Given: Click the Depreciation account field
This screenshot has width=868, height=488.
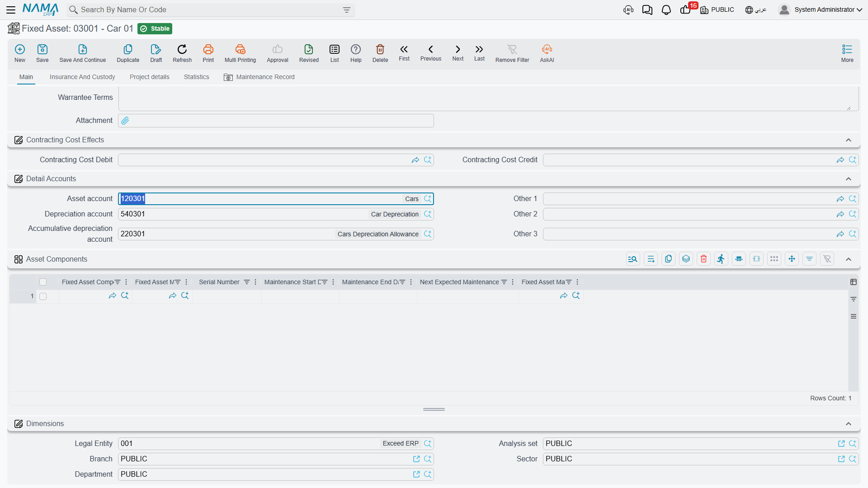Looking at the screenshot, I should [276, 214].
